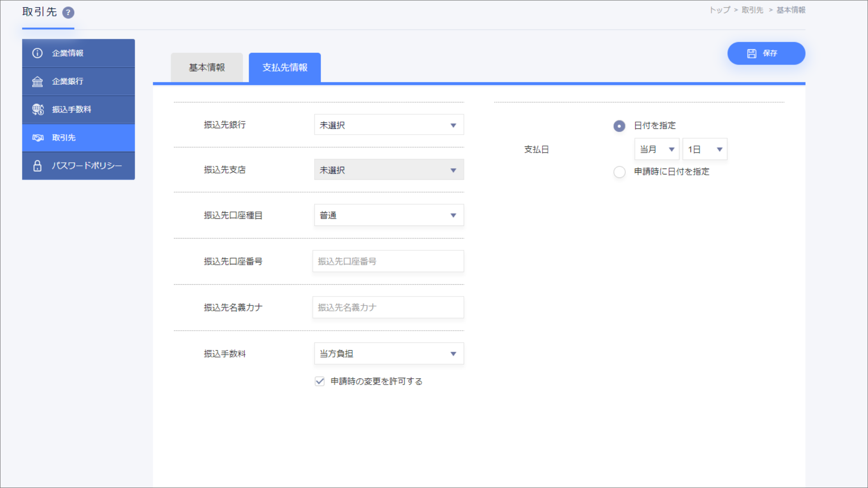This screenshot has width=868, height=488.
Task: Click the 振込手数料 globe coin icon
Action: point(38,109)
